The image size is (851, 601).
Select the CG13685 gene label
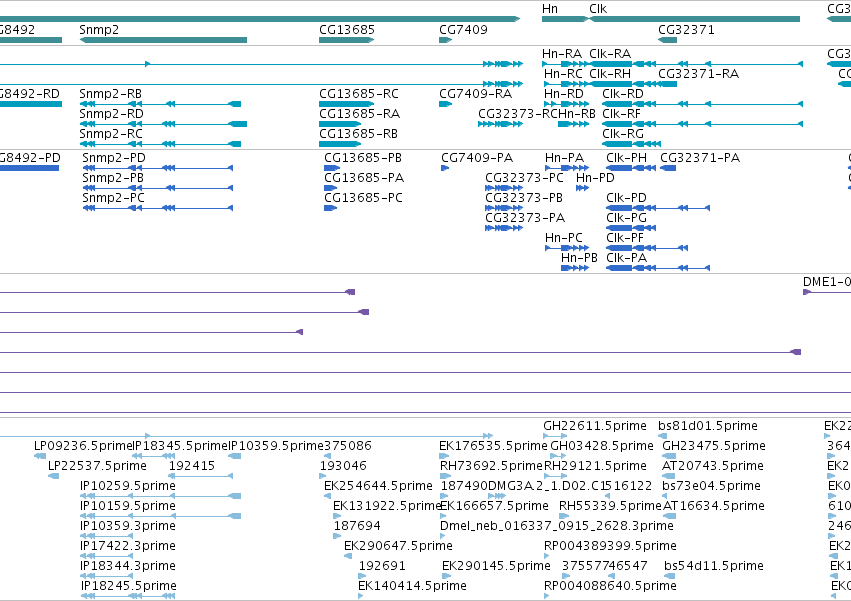click(x=347, y=30)
